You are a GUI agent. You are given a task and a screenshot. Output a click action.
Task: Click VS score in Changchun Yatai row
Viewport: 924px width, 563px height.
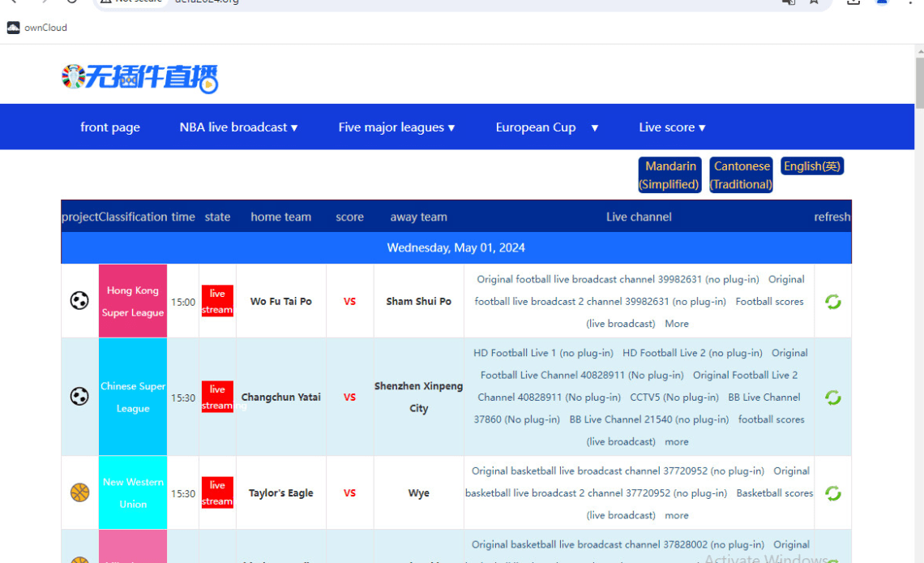tap(349, 398)
